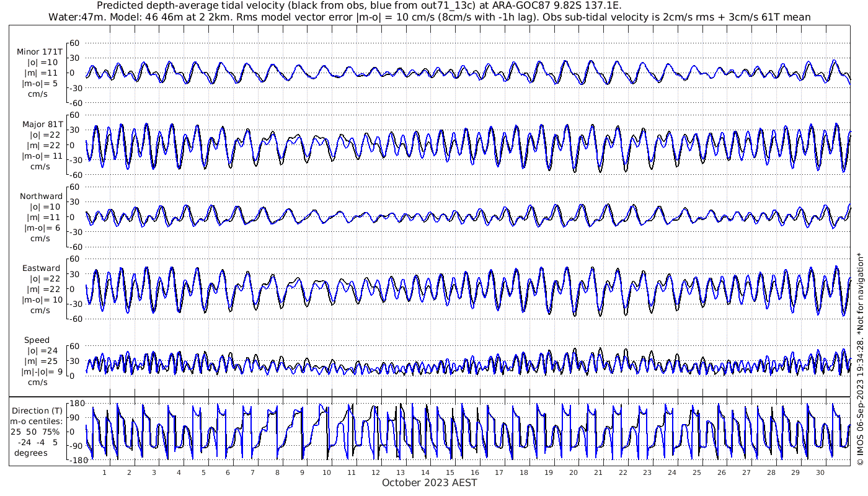Click the '-24 -4 5' centile values
This screenshot has width=868, height=496.
click(x=38, y=442)
